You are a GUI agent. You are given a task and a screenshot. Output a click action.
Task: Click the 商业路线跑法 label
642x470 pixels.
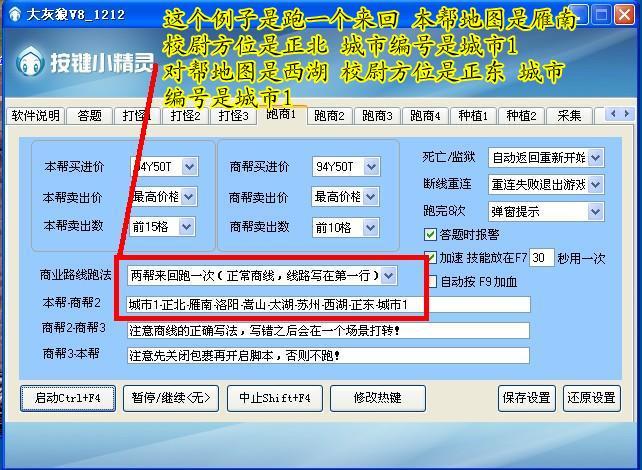(76, 275)
